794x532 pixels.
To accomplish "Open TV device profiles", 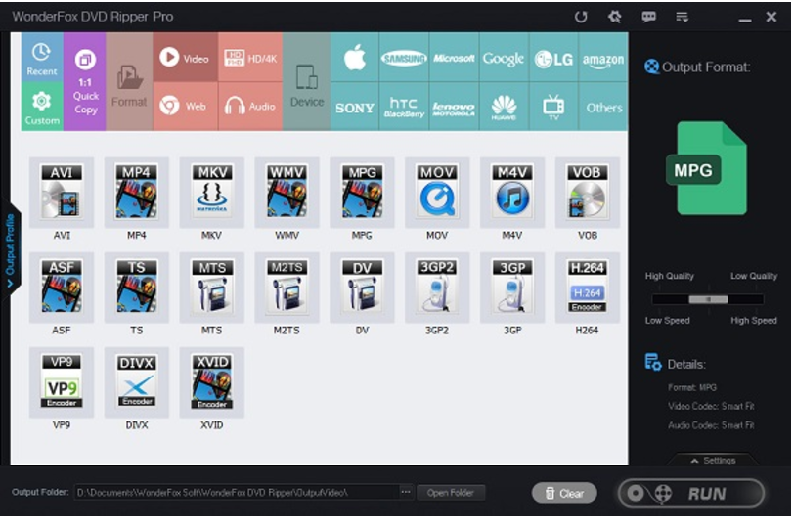I will [x=553, y=107].
